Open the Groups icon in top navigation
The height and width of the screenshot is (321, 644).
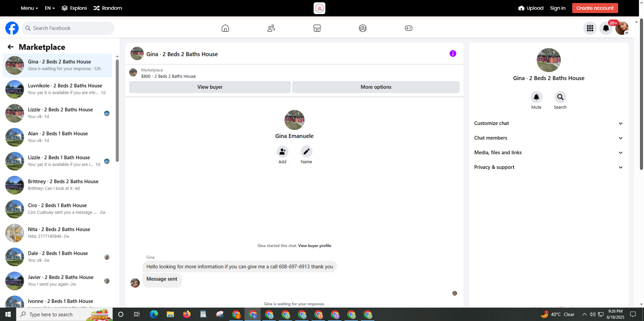click(x=363, y=28)
